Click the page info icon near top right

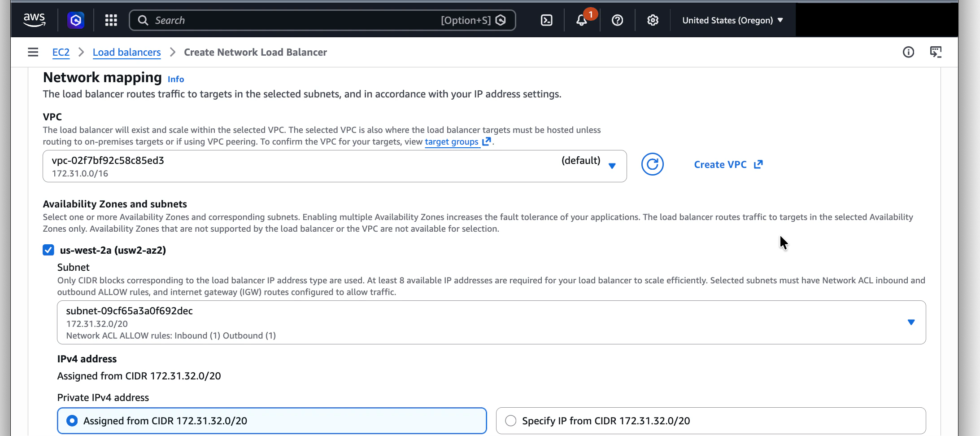pos(909,52)
